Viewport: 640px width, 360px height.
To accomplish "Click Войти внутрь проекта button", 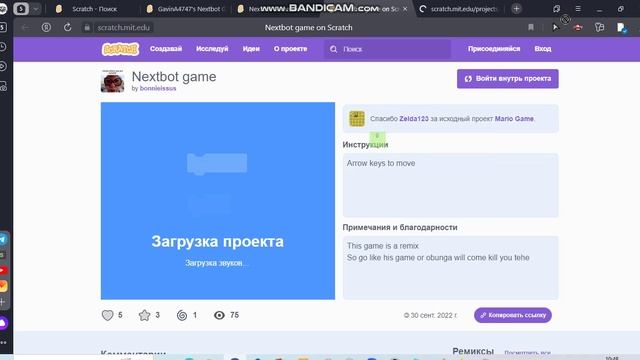I will point(507,79).
